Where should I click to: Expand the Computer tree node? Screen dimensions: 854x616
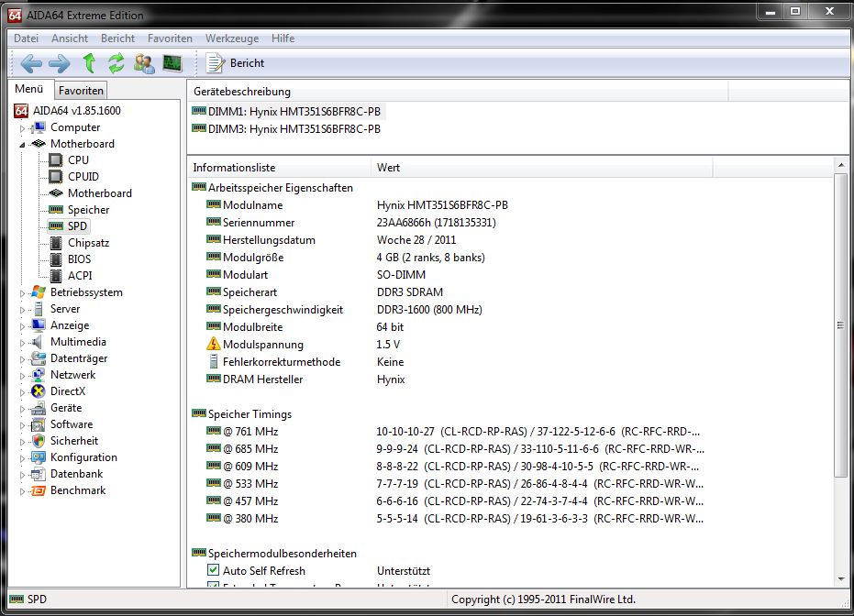(22, 128)
